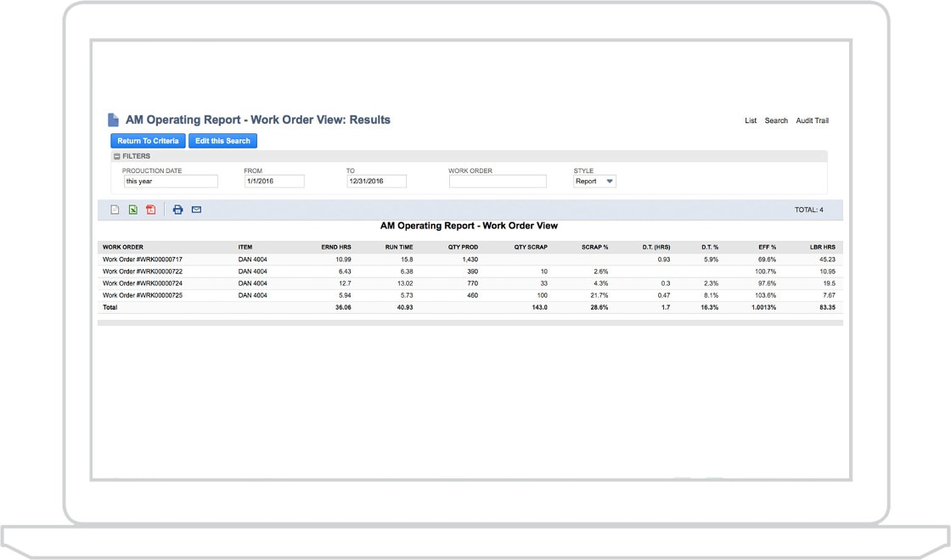The height and width of the screenshot is (560, 951).
Task: Click the TO date field showing 12/31/2016
Action: [372, 181]
